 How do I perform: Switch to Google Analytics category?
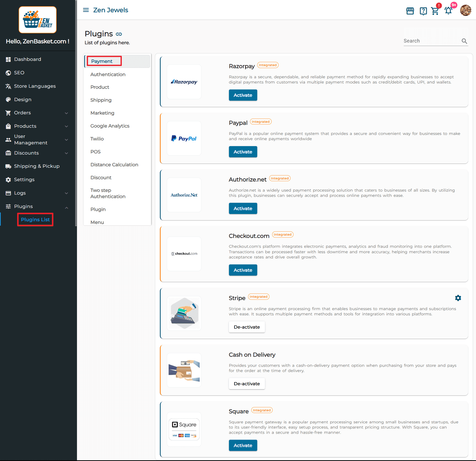(x=110, y=126)
